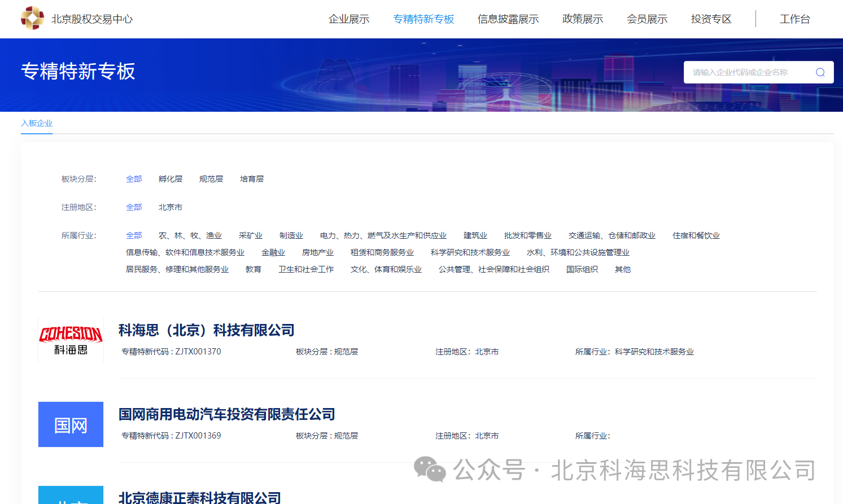Choose 科学研究和技术服务业 in the industry filter row
843x504 pixels.
click(x=470, y=252)
